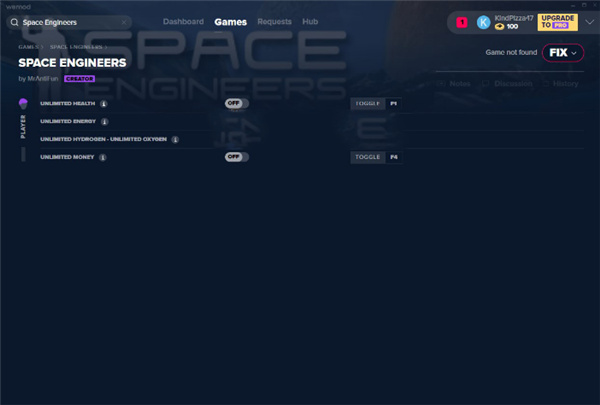Expand the account dropdown chevron
The height and width of the screenshot is (405, 600).
[x=590, y=22]
